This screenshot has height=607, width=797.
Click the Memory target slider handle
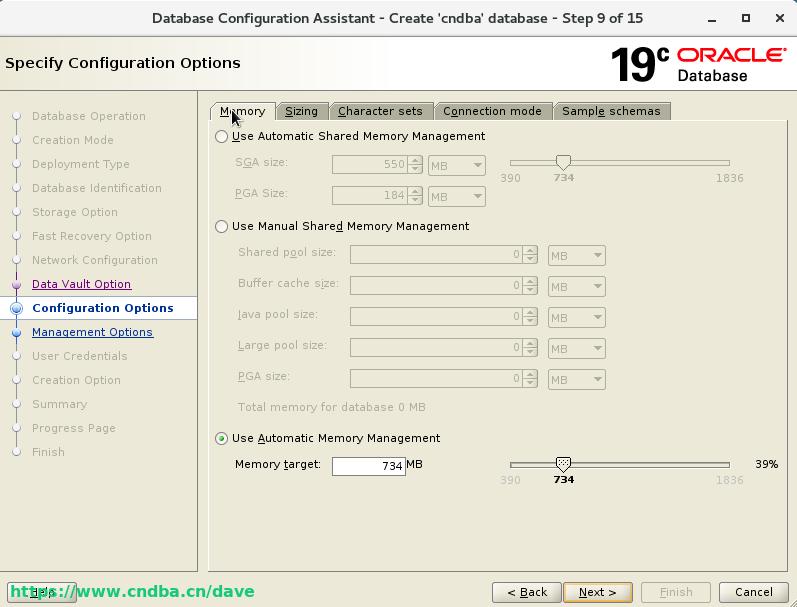point(563,464)
